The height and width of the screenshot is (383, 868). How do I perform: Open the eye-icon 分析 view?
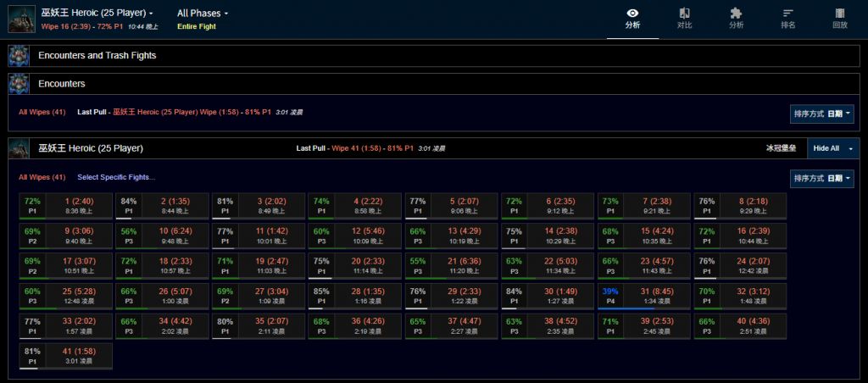coord(632,18)
